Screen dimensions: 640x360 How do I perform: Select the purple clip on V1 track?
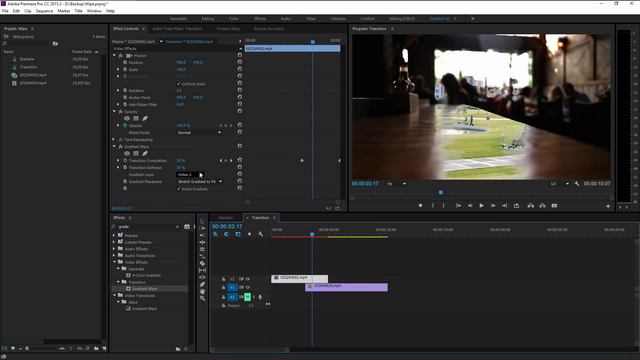[347, 287]
